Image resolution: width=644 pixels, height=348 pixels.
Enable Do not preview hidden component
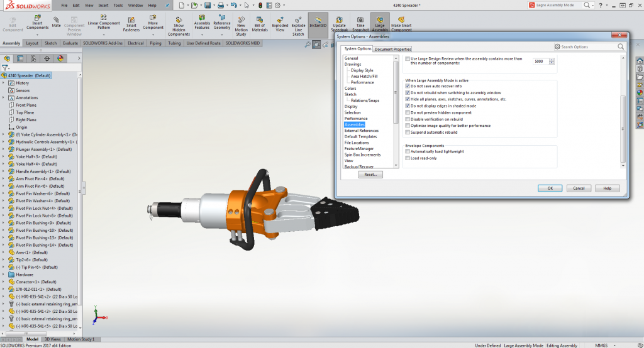(408, 112)
